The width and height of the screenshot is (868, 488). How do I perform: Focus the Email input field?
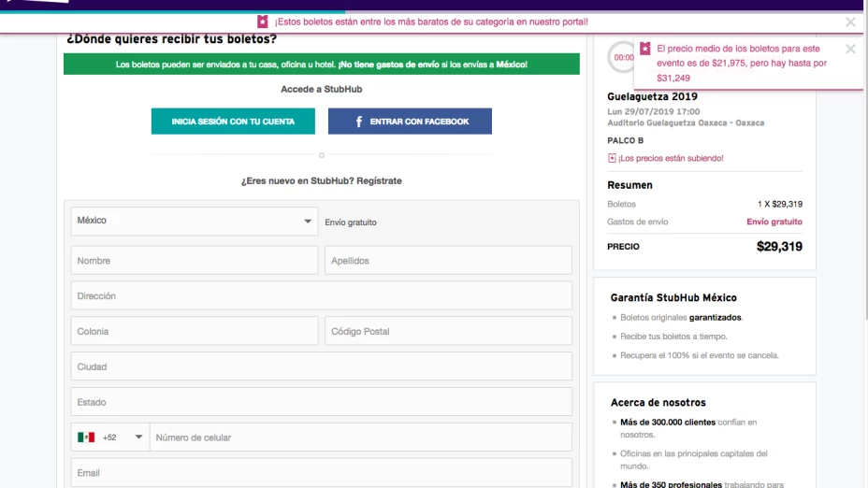(321, 473)
